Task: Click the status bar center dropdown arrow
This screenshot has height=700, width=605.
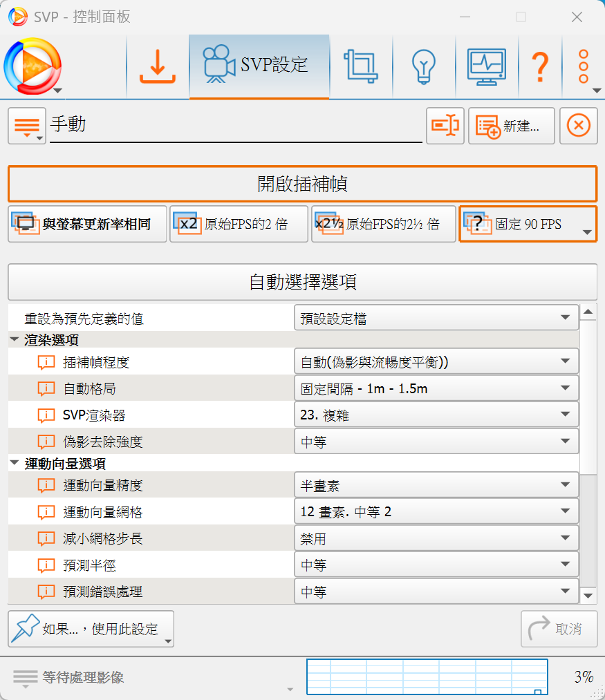Action: [x=290, y=689]
